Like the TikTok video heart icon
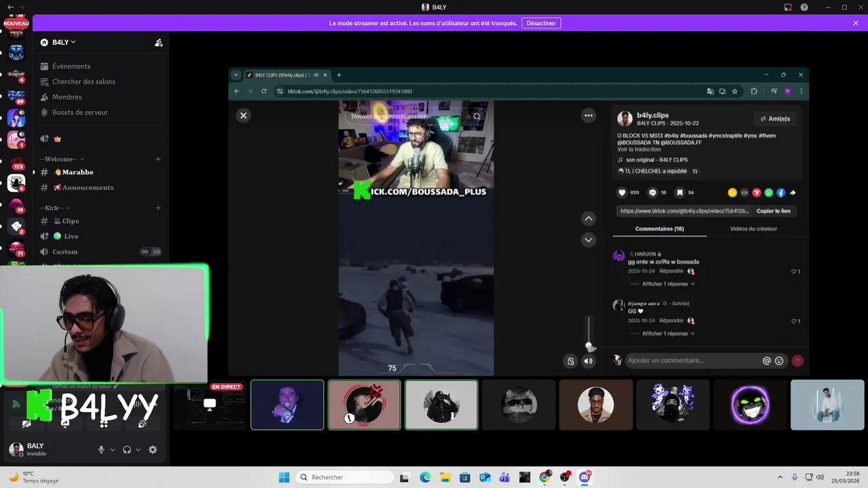 [x=623, y=192]
